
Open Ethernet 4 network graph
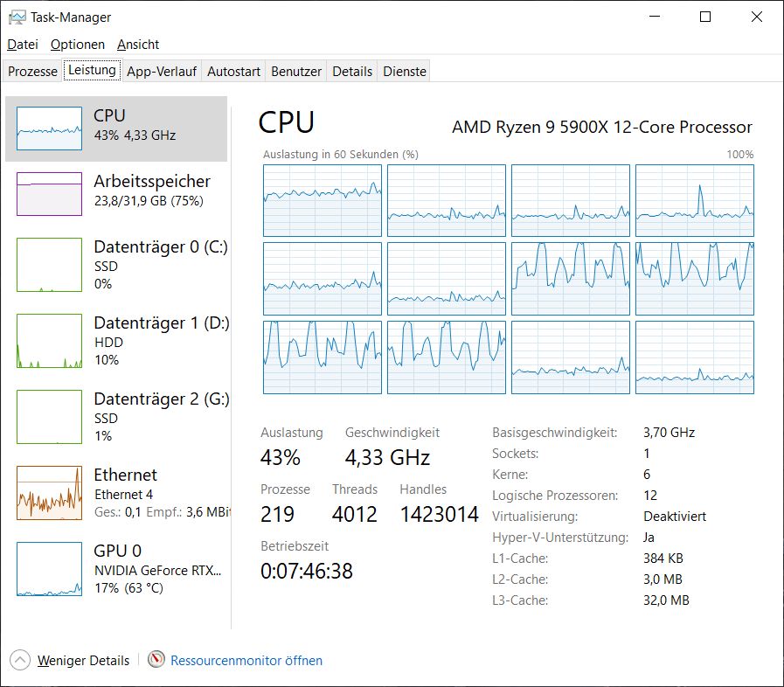49,493
